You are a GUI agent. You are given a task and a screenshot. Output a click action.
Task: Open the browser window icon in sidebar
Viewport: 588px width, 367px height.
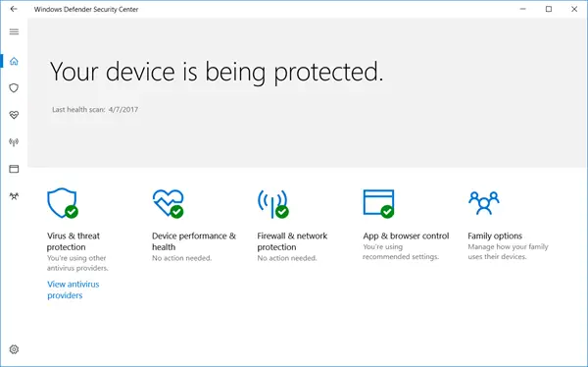[14, 169]
